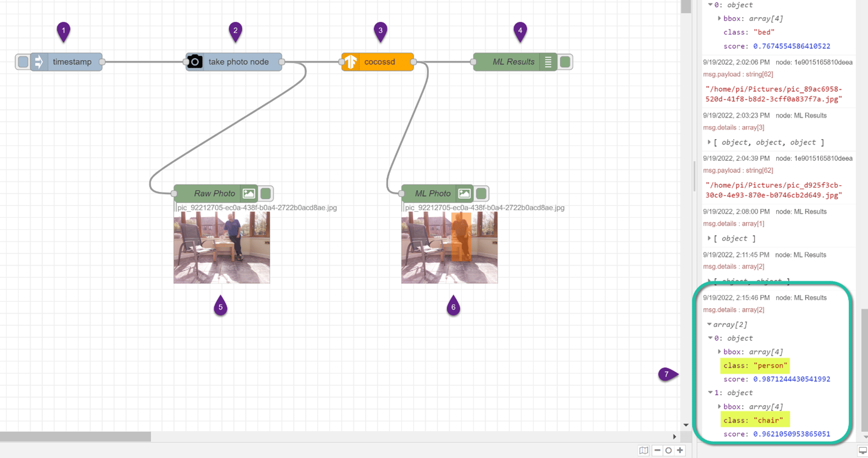The image size is (868, 458).
Task: Collapse the 1: object chair entry
Action: coord(710,393)
